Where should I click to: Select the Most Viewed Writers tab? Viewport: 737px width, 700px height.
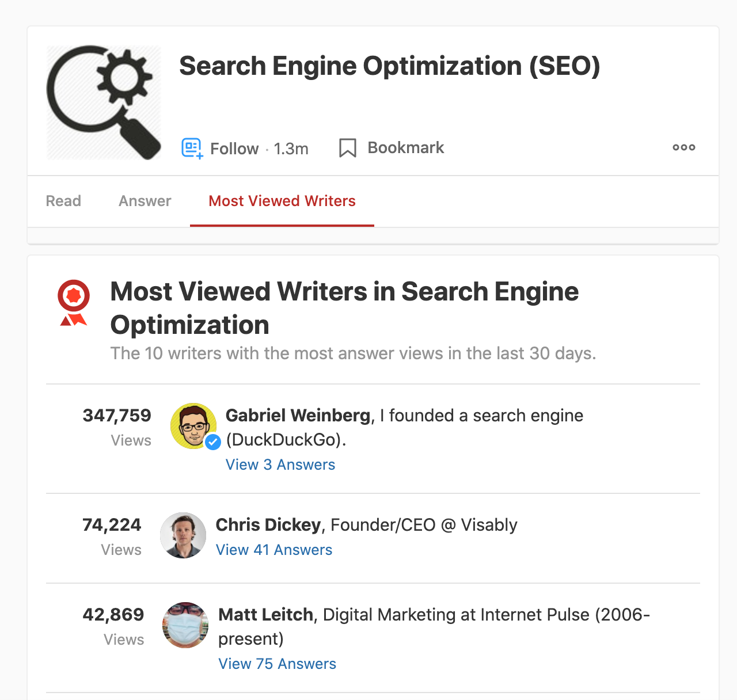click(282, 201)
